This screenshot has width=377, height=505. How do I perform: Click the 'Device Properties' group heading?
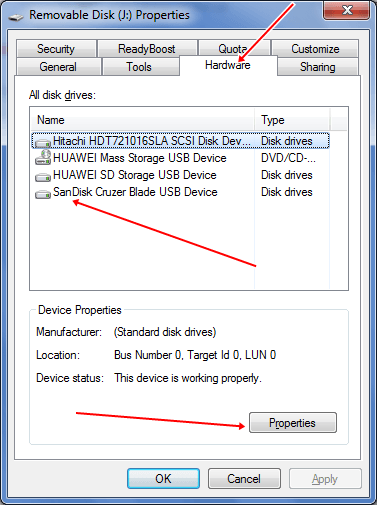coord(80,310)
